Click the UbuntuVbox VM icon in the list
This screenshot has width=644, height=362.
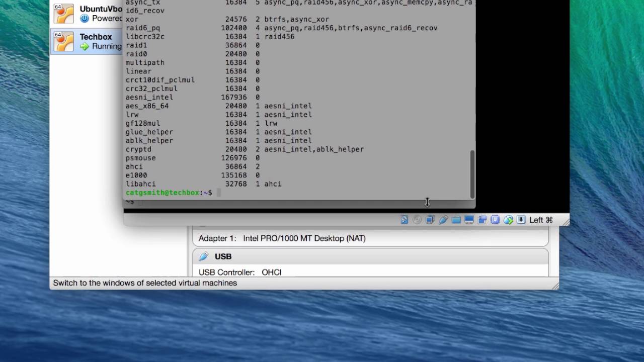(64, 13)
